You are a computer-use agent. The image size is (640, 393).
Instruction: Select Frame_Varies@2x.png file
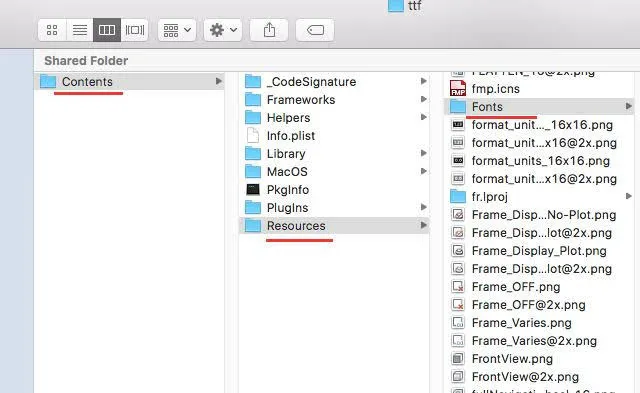(x=539, y=340)
